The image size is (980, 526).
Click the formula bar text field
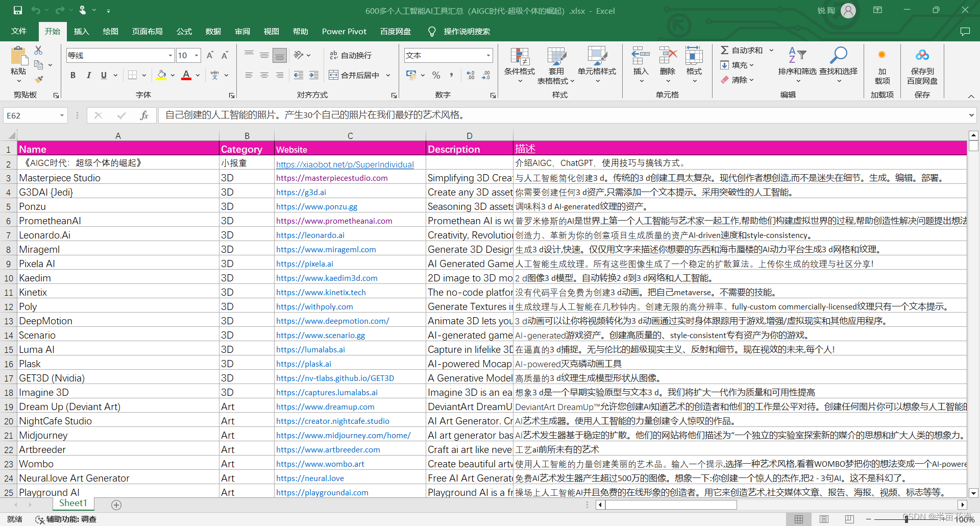(x=562, y=115)
